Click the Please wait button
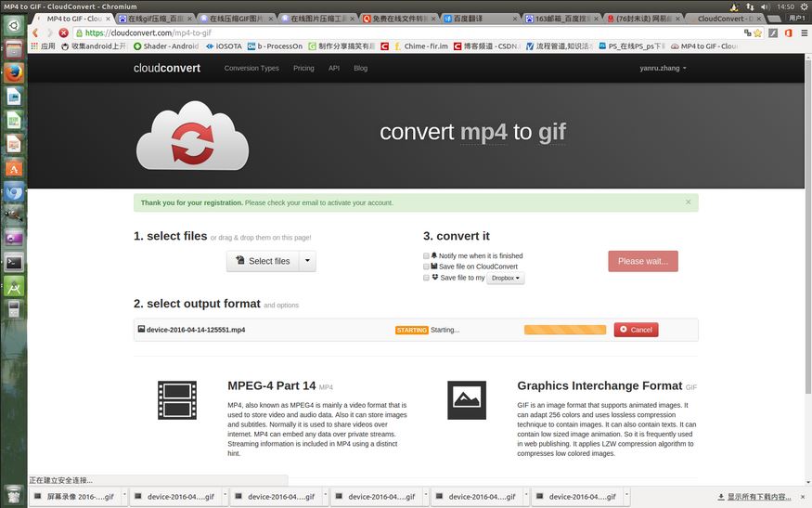Viewport: 812px width, 508px height. pyautogui.click(x=643, y=261)
